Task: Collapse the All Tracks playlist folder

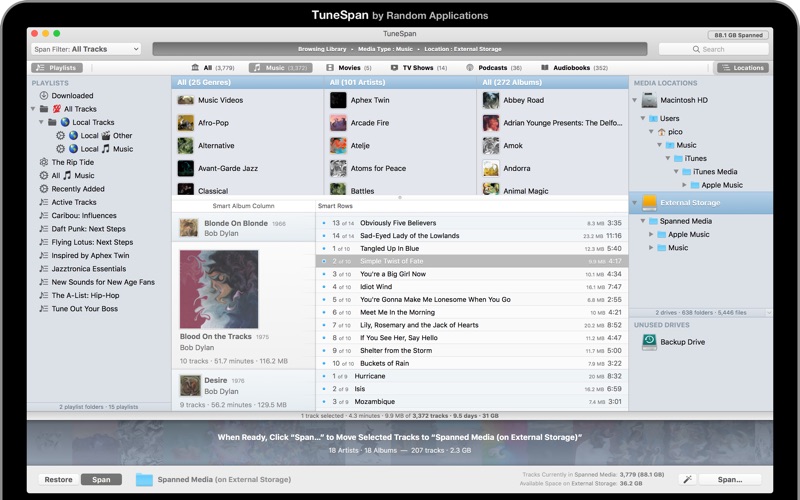Action: pos(33,109)
